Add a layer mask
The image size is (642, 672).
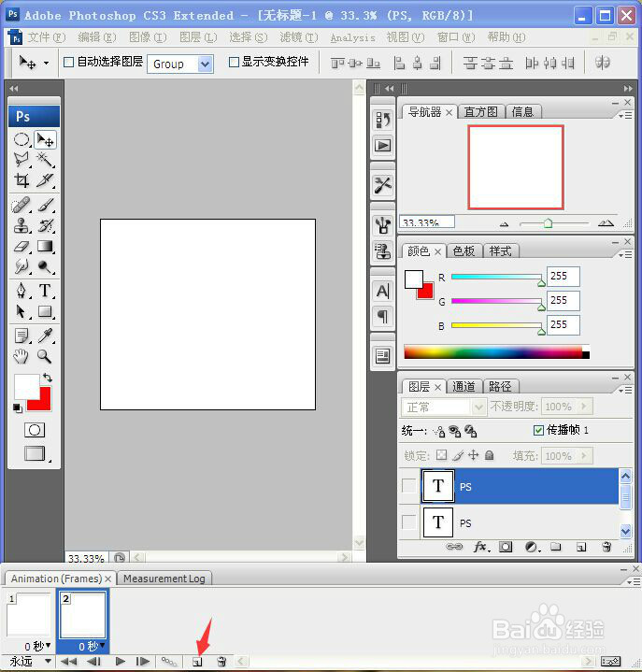click(x=506, y=547)
